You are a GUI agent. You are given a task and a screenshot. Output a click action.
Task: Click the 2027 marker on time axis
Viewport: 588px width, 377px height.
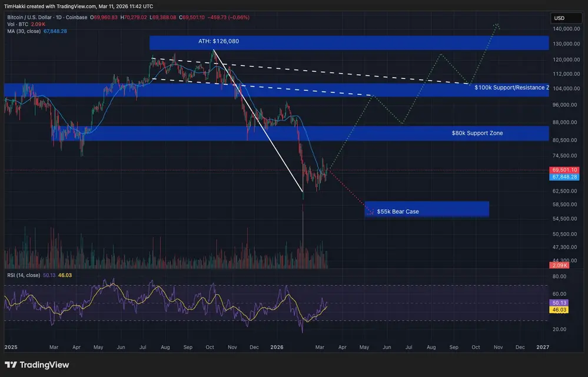point(543,348)
